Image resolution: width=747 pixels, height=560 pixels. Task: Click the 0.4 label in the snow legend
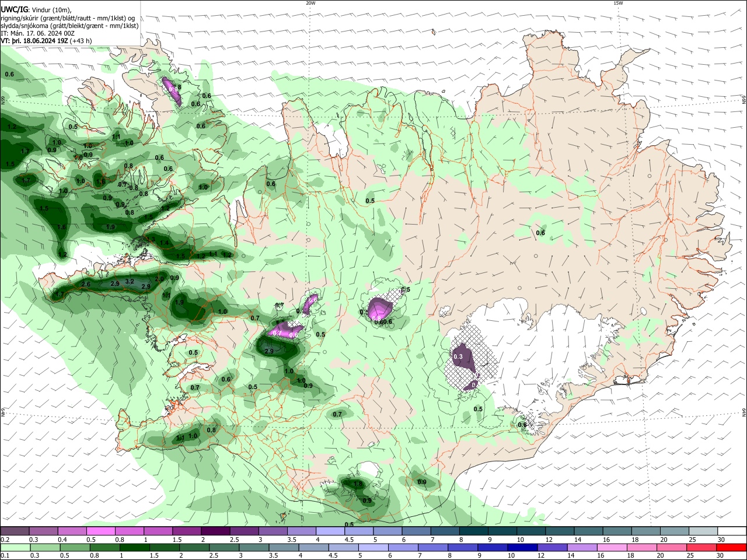(62, 540)
